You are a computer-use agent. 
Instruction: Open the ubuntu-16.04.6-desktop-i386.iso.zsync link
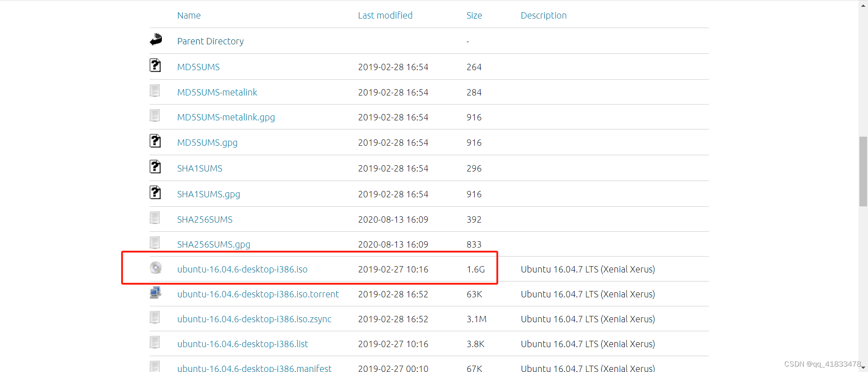254,319
